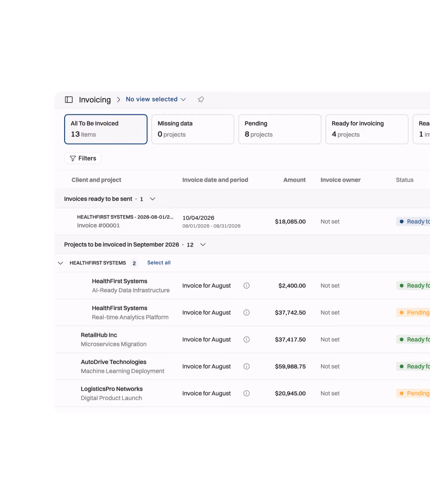Viewport: 430px width, 504px height.
Task: Click the $37,742.50 amount
Action: pyautogui.click(x=290, y=313)
